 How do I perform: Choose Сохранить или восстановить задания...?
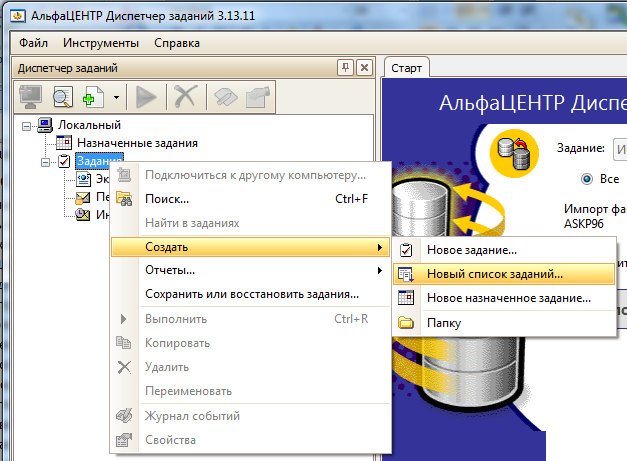[x=251, y=294]
